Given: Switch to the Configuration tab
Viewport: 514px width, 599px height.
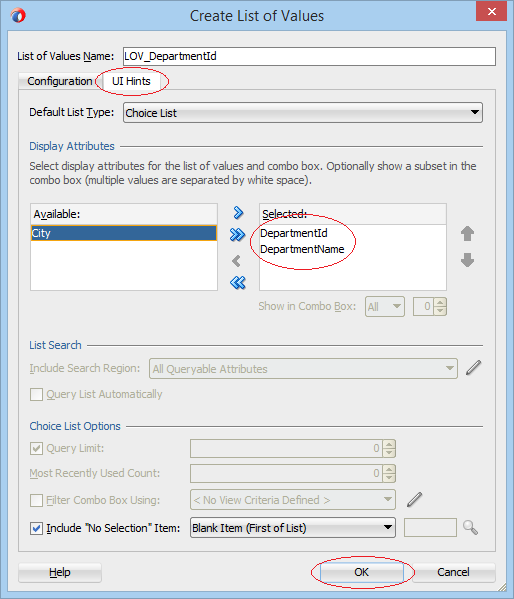Looking at the screenshot, I should tap(60, 81).
